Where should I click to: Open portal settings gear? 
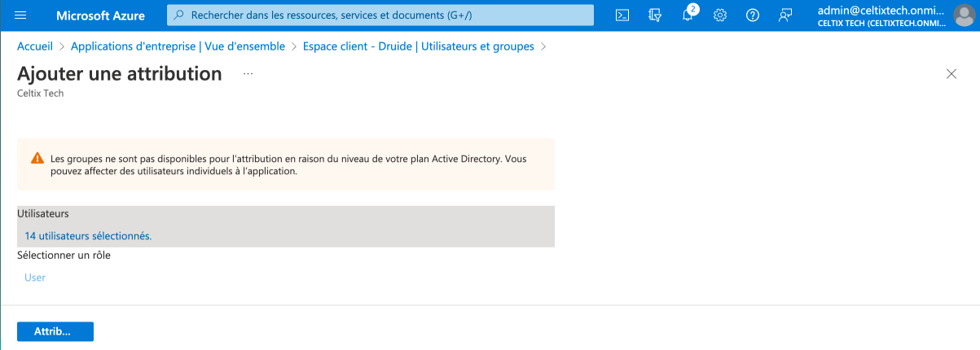click(720, 15)
